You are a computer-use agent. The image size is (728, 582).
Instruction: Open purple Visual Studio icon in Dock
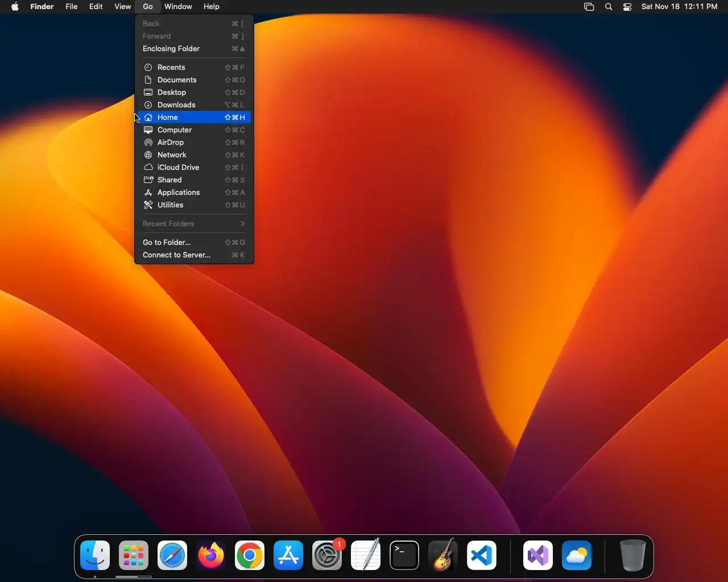pyautogui.click(x=538, y=555)
